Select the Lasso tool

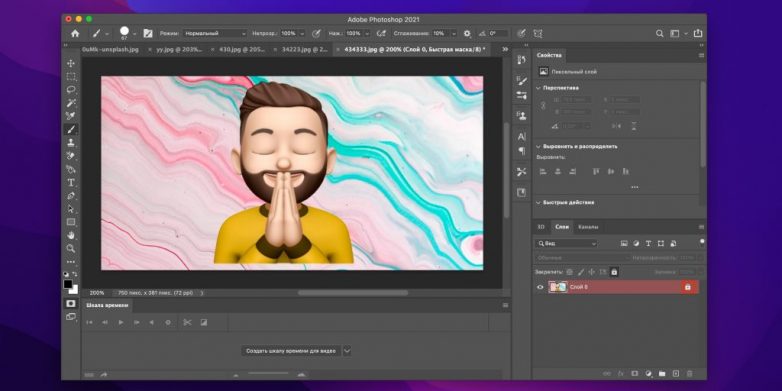71,90
